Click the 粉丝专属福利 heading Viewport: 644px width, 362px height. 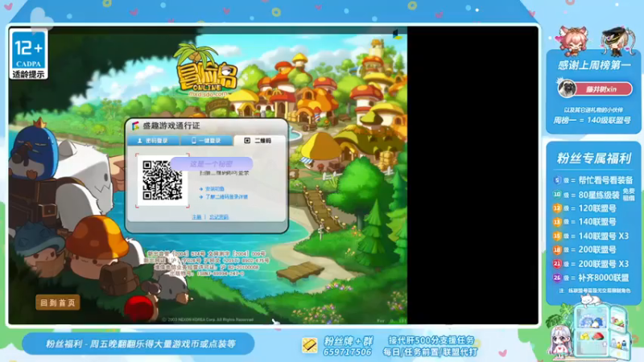click(x=594, y=158)
